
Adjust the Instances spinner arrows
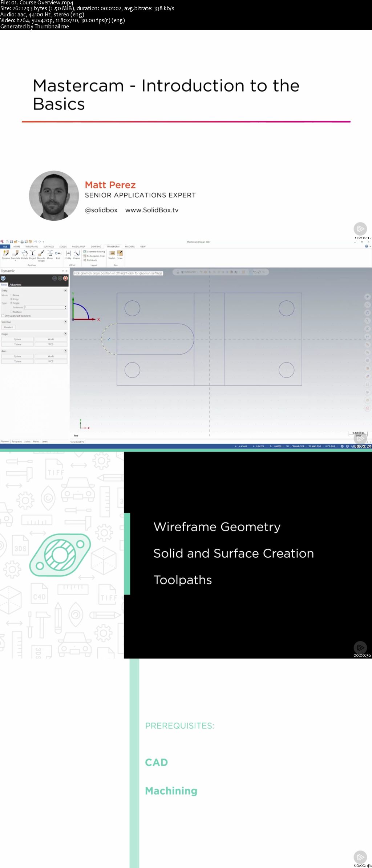point(65,307)
